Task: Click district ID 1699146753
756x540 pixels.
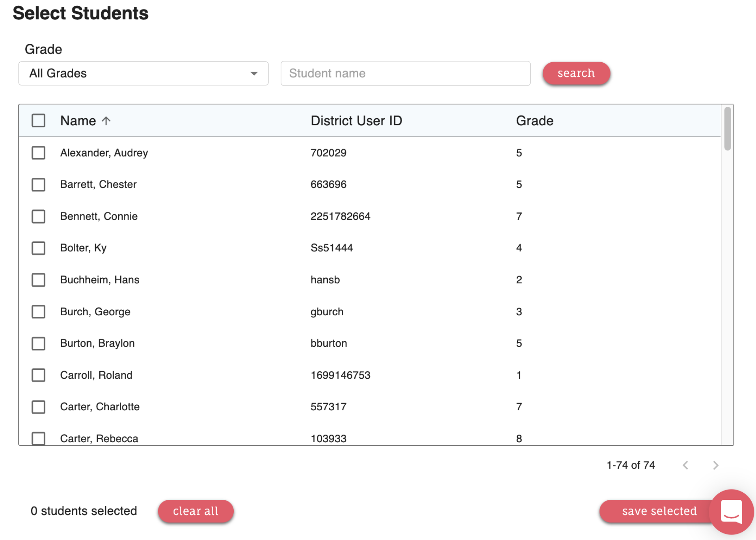Action: pos(341,375)
